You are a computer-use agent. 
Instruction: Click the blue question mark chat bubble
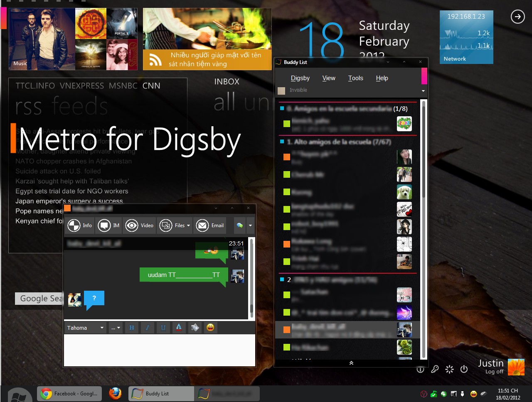[94, 299]
